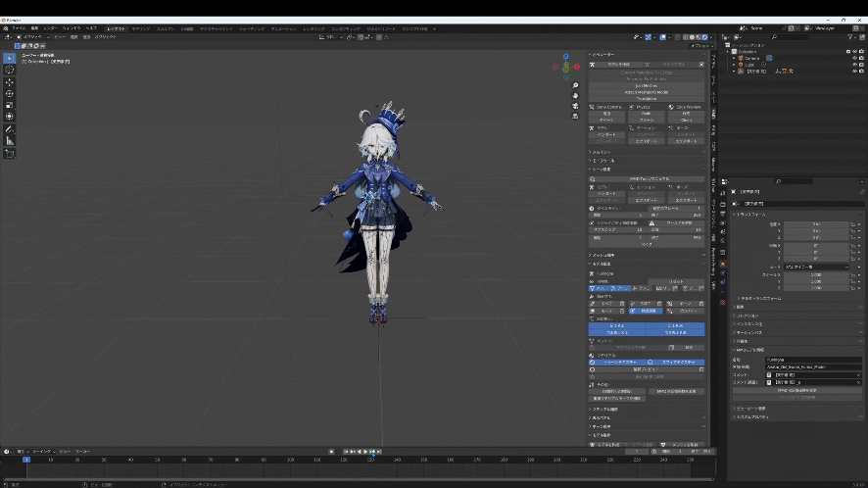Screen dimensions: 868x488
Task: Select the Add Cube tool
Action: tap(10, 154)
